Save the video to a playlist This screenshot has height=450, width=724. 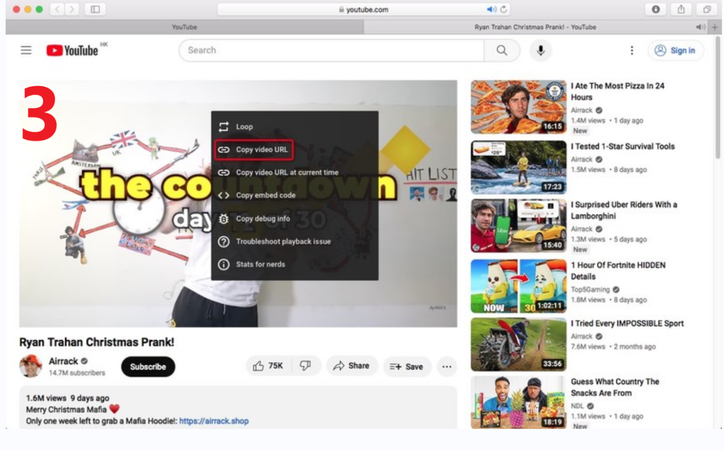click(x=407, y=366)
